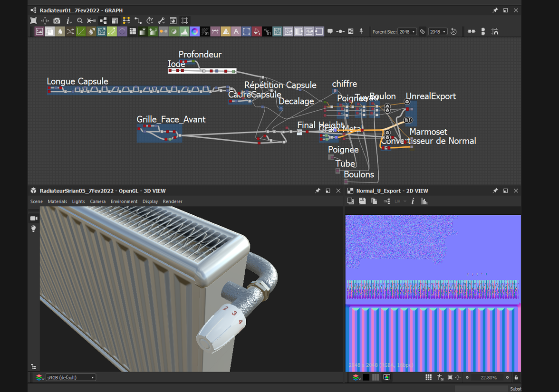Click the Lights menu in 3D view

[x=78, y=201]
